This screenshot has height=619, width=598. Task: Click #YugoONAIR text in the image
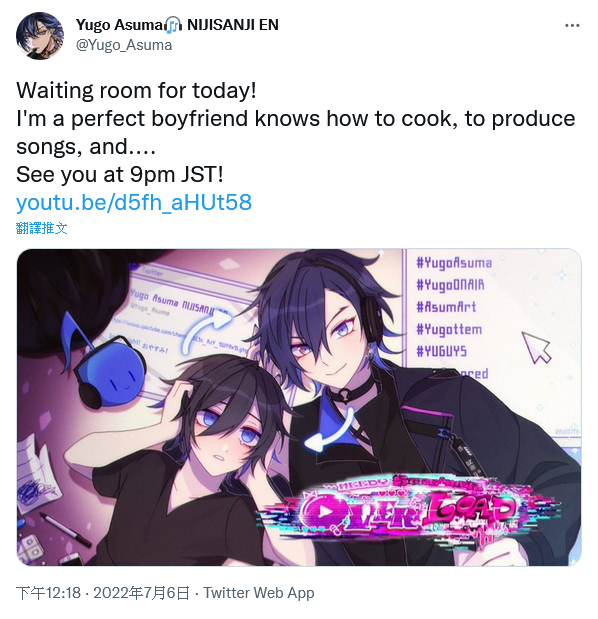(x=450, y=285)
